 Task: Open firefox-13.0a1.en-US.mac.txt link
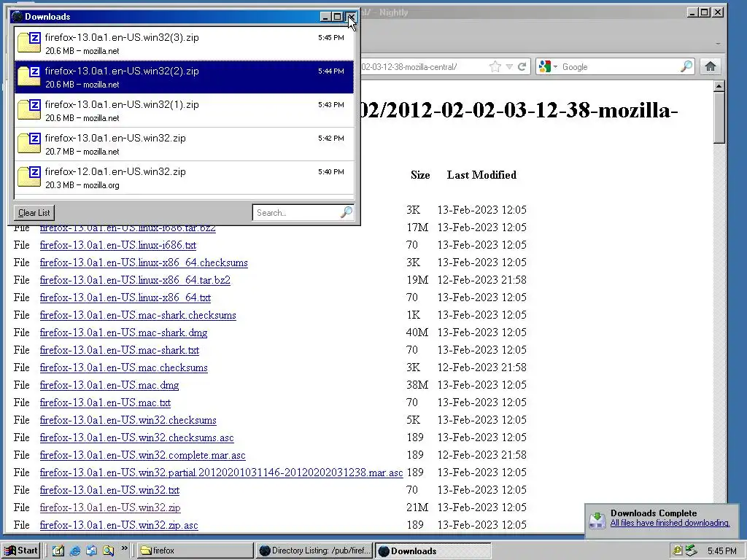105,402
